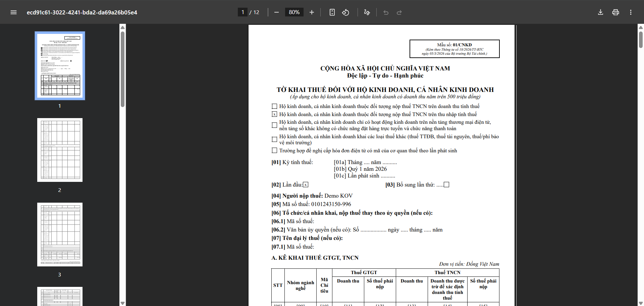Toggle the sidebar menu icon

[13, 12]
